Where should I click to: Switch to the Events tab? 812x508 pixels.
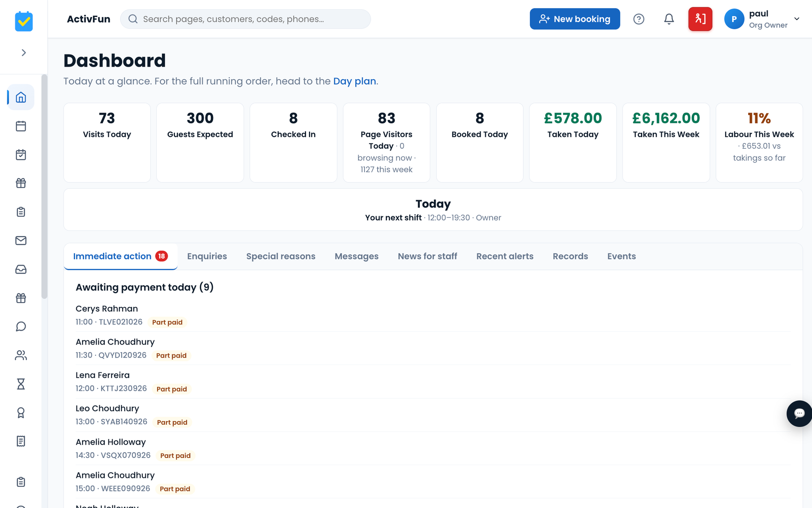tap(621, 256)
